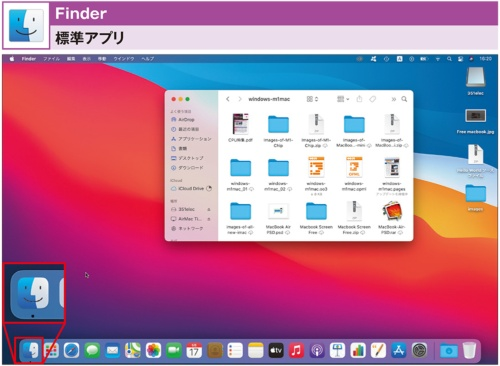The image size is (500, 366).
Task: Open the Photos app in Dock
Action: coord(153,350)
